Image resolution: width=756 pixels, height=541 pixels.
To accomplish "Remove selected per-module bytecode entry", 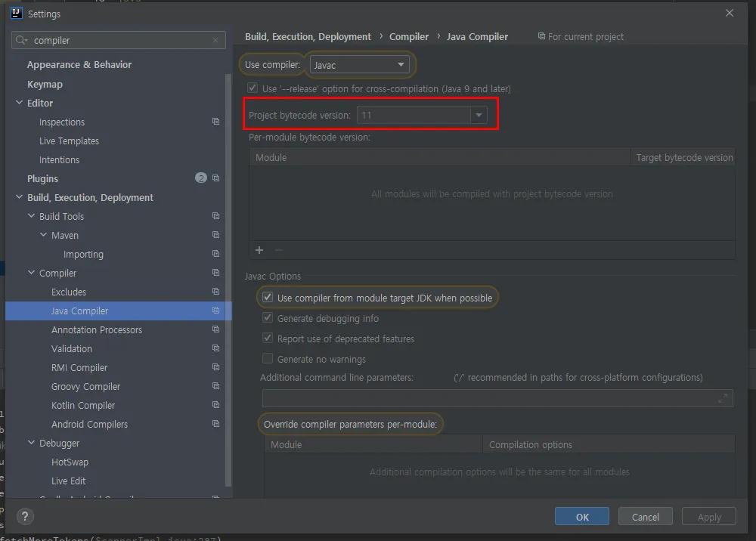I will click(279, 250).
